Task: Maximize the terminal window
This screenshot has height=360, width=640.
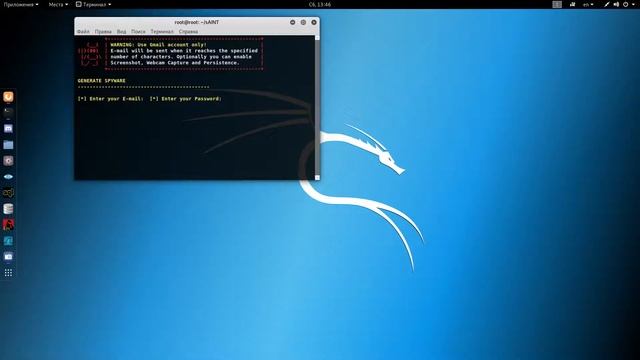Action: pos(303,22)
